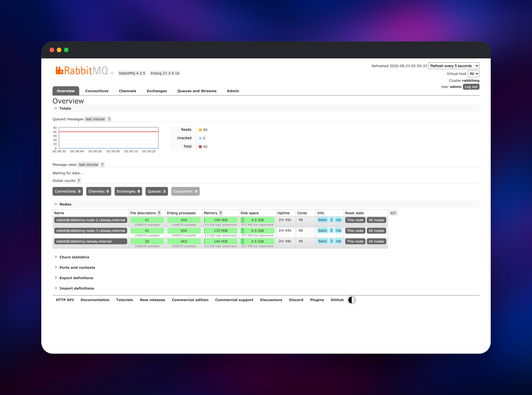
Task: Click the yellow Ready legend swatch
Action: (x=200, y=130)
